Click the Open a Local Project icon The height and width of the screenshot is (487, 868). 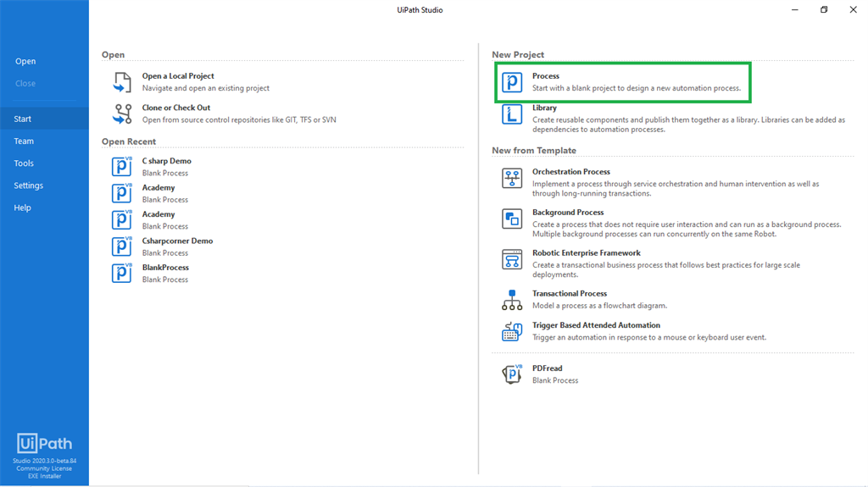122,82
